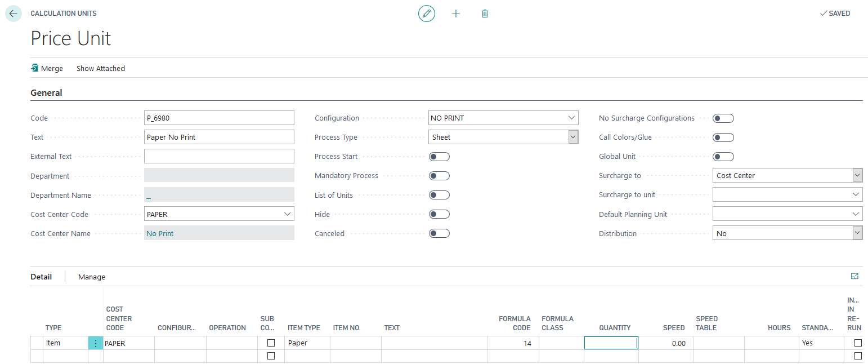Turn on the Global Unit switch
Image resolution: width=868 pixels, height=364 pixels.
(x=723, y=157)
